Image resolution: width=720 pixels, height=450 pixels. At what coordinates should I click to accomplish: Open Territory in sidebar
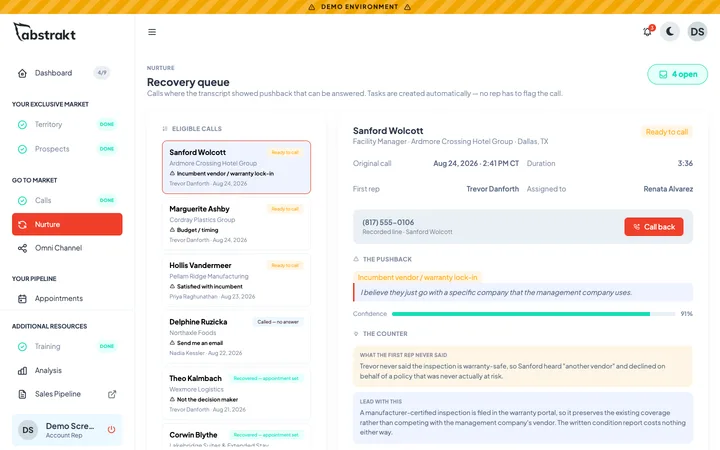[67, 124]
